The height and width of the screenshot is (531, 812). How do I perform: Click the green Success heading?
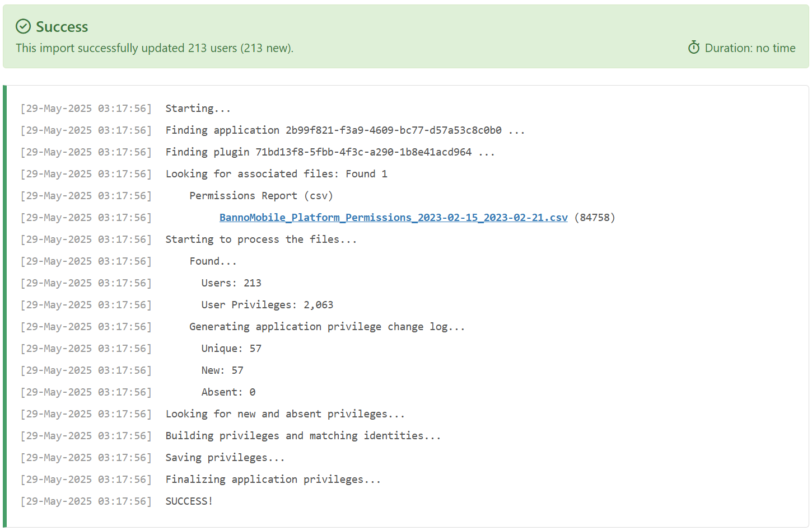tap(62, 27)
